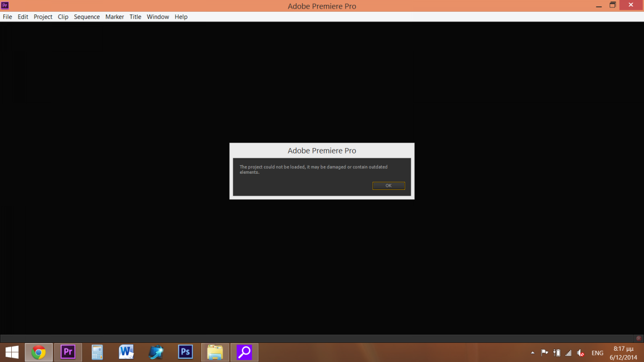Open Microsoft Word from the taskbar

pyautogui.click(x=127, y=352)
